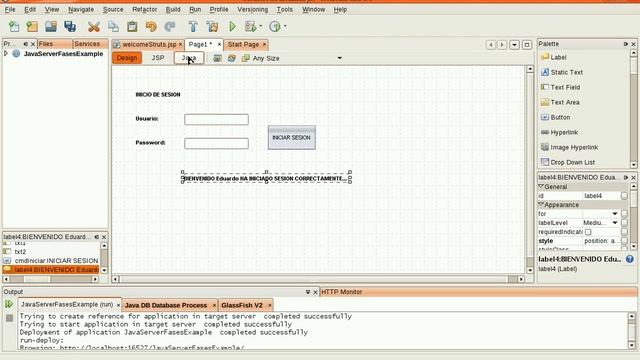Select the txt2 node in the navigator

[x=20, y=252]
